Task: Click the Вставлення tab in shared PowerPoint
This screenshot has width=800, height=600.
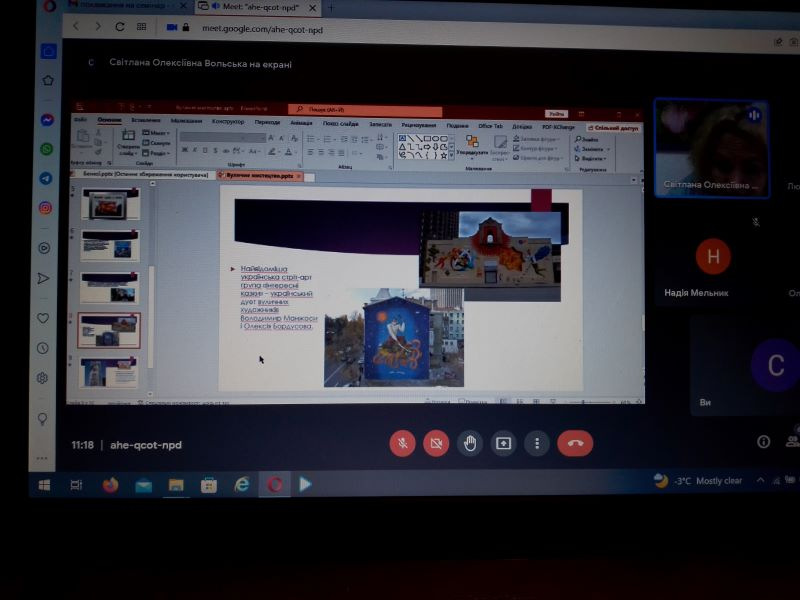Action: pos(146,120)
